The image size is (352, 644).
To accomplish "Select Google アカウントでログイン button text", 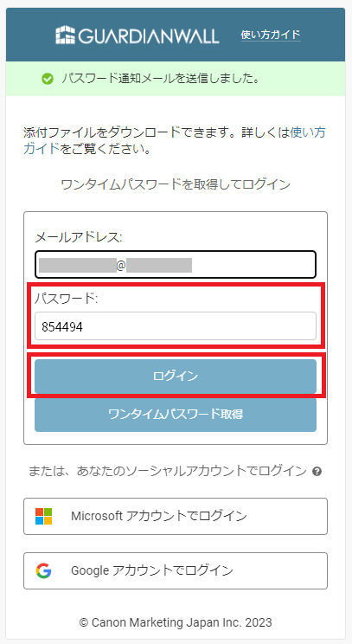I will 152,570.
